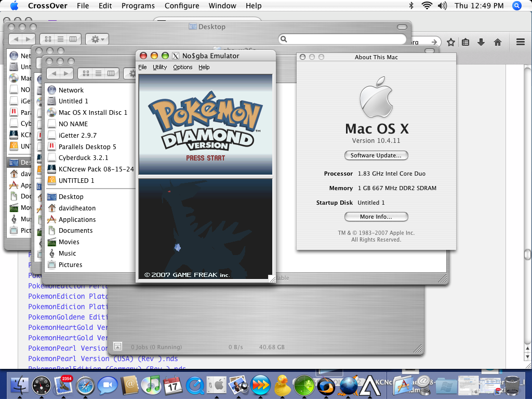Open the Music folder in the front Finder sidebar

point(67,253)
